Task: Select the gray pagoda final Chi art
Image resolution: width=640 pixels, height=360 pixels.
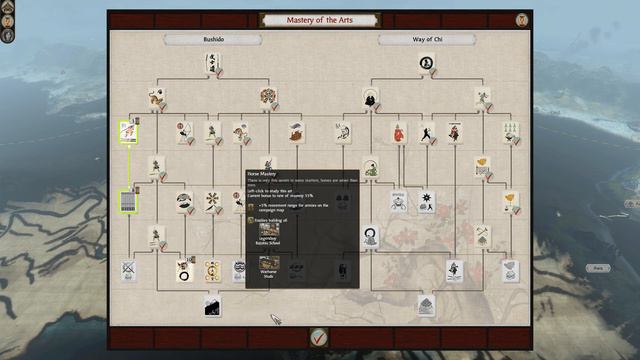Action: click(x=427, y=306)
